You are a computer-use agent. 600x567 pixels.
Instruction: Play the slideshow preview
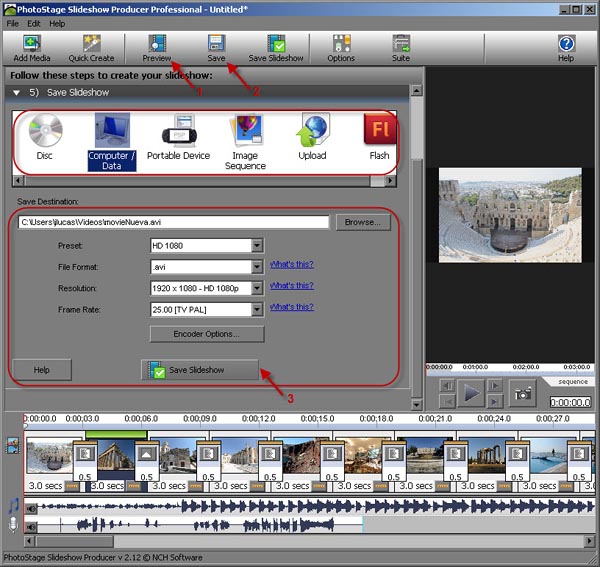[471, 393]
